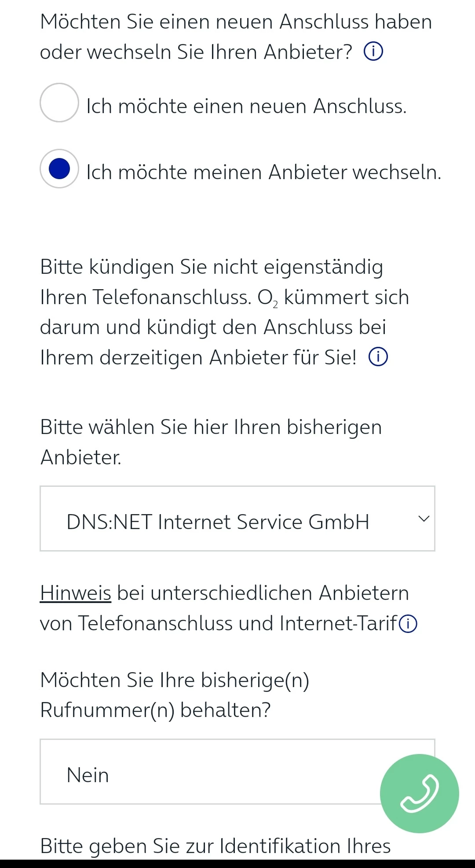Select radio 'Ich möchte einen neuen Anschluss'

tap(59, 103)
